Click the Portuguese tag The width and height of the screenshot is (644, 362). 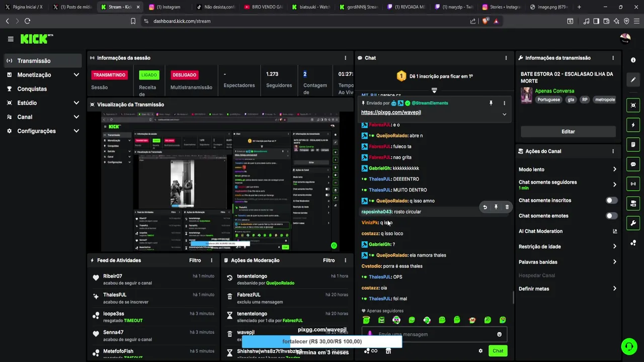coord(548,100)
